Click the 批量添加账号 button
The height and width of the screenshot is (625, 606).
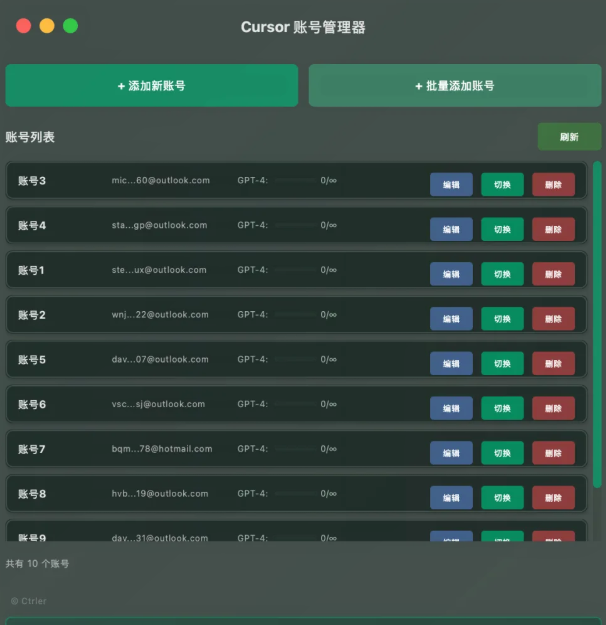(x=454, y=86)
